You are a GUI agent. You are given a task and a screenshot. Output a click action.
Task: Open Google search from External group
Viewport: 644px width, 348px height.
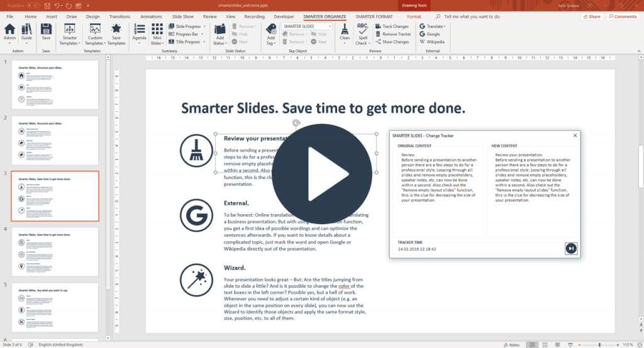[x=430, y=34]
